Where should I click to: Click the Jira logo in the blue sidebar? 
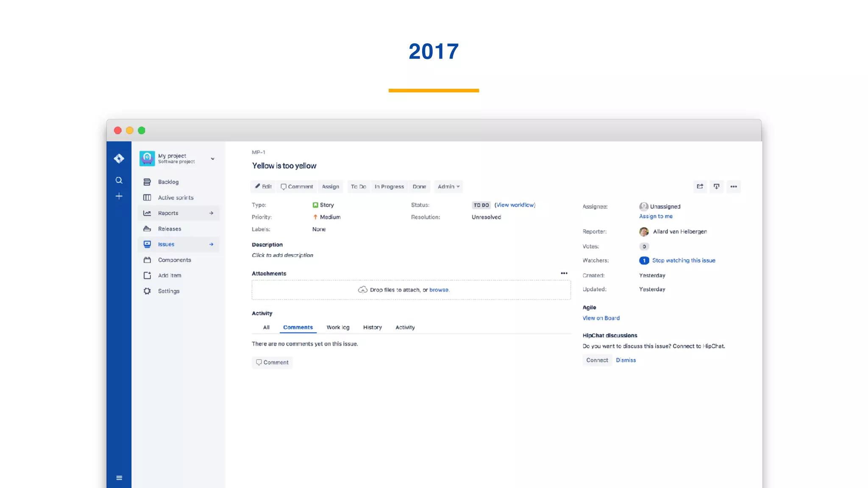coord(119,158)
